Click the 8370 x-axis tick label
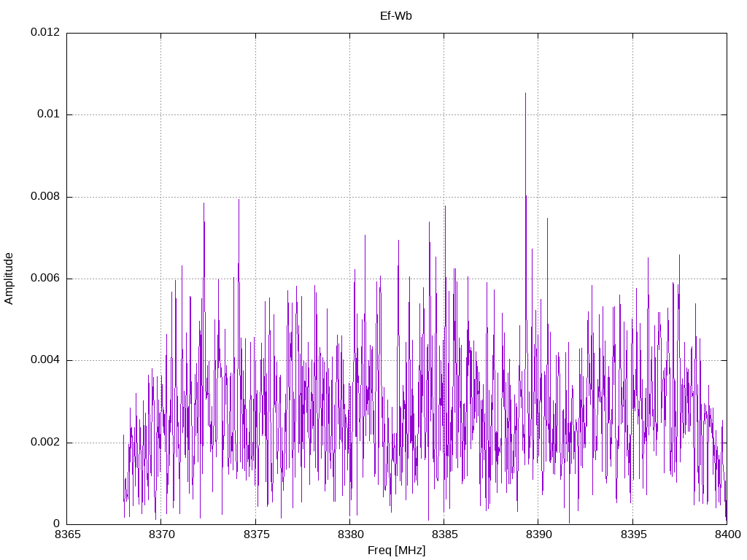747x560 pixels. point(161,534)
